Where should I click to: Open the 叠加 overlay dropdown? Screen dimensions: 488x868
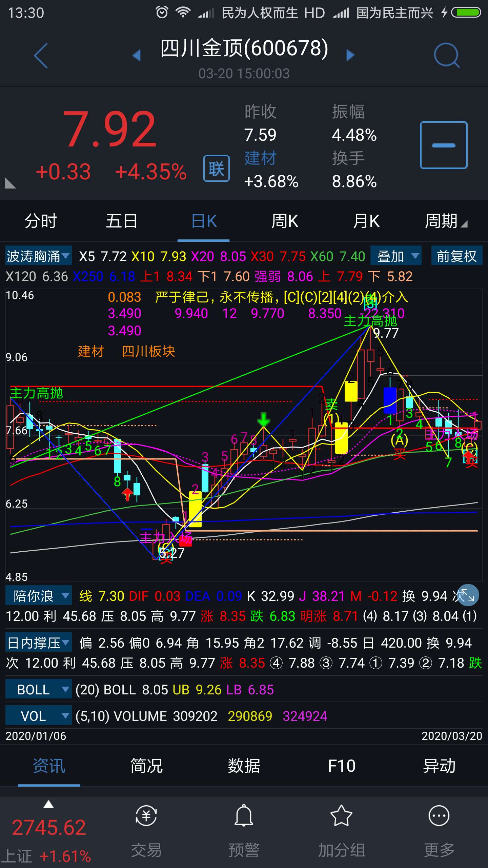pyautogui.click(x=396, y=256)
